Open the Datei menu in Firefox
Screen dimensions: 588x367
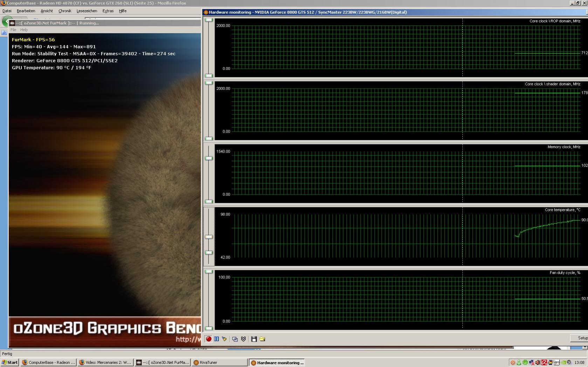[x=7, y=11]
